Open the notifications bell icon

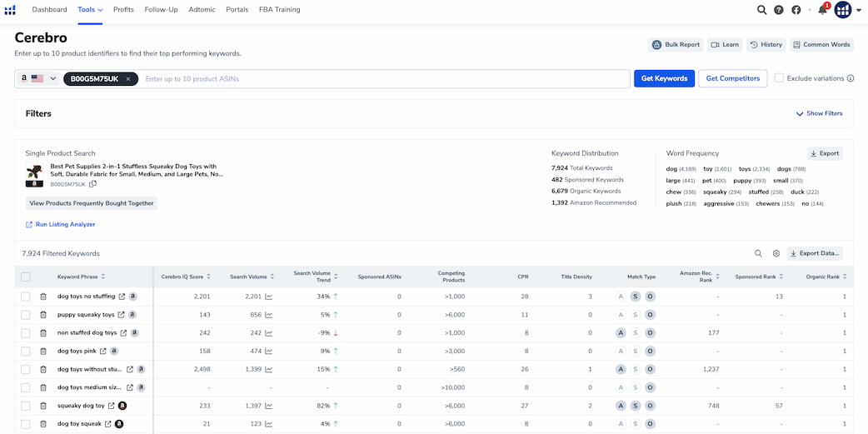[x=823, y=9]
